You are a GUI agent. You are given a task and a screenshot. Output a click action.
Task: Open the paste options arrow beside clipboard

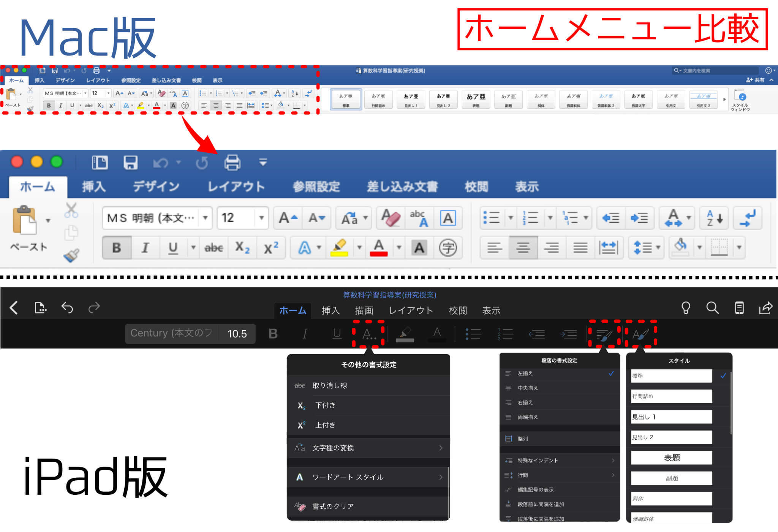[48, 220]
